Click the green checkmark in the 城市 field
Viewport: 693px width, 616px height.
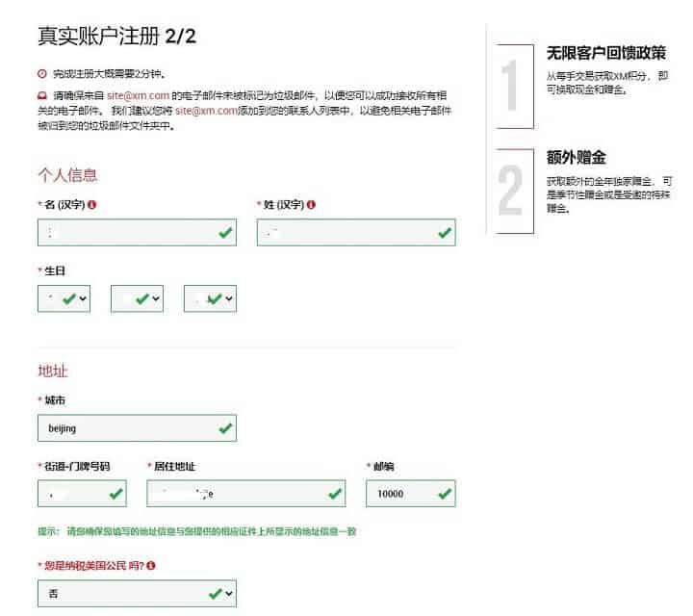click(x=225, y=427)
